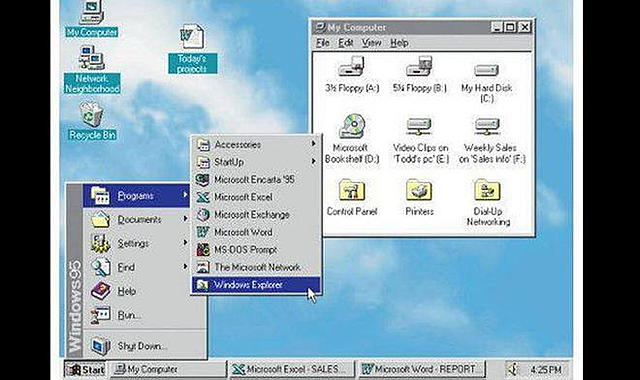640x380 pixels.
Task: Switch to Microsoft Word - REPORT taskbar button
Action: (422, 369)
